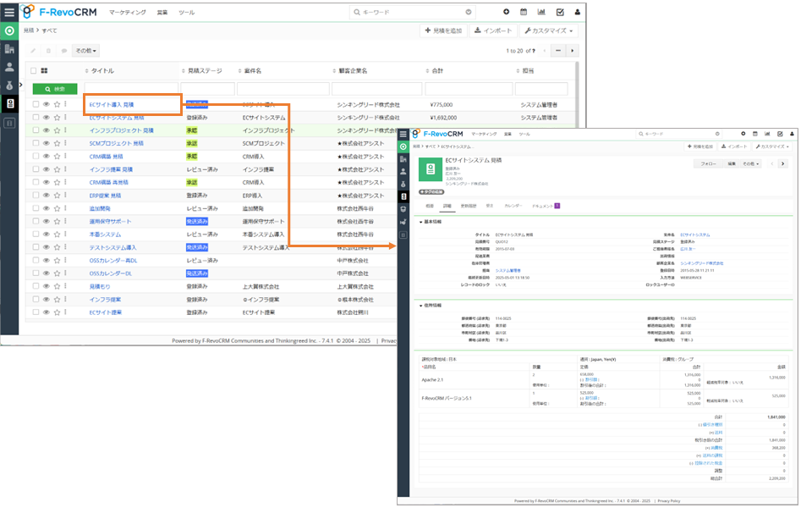
Task: Star the SCMプロジェクト 見積 row
Action: pos(57,144)
